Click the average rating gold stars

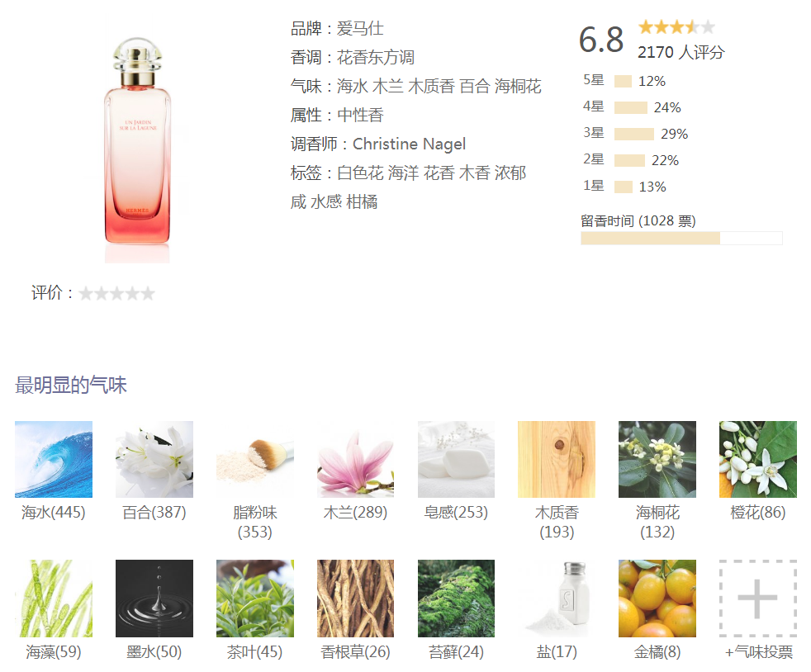pos(676,27)
